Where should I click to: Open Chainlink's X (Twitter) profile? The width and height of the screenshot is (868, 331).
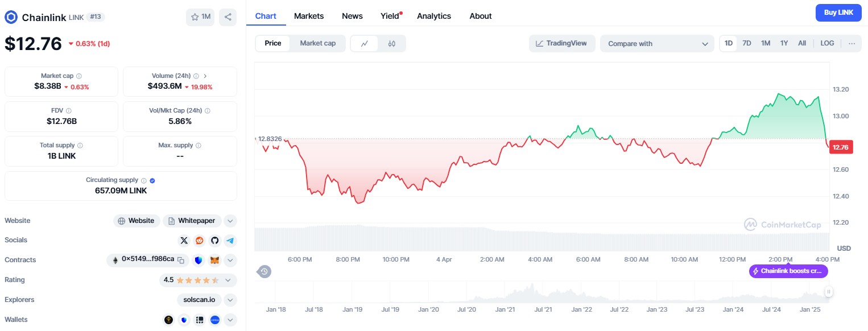pyautogui.click(x=184, y=240)
